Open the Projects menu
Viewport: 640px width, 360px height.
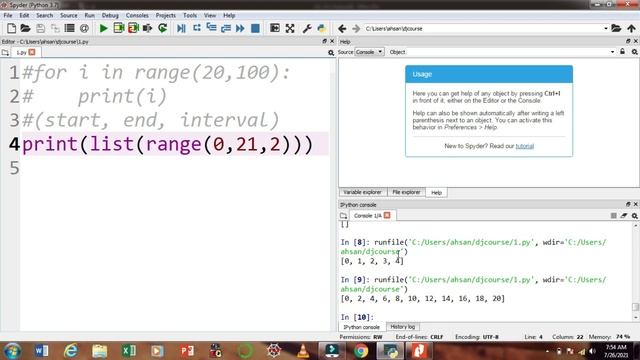165,15
